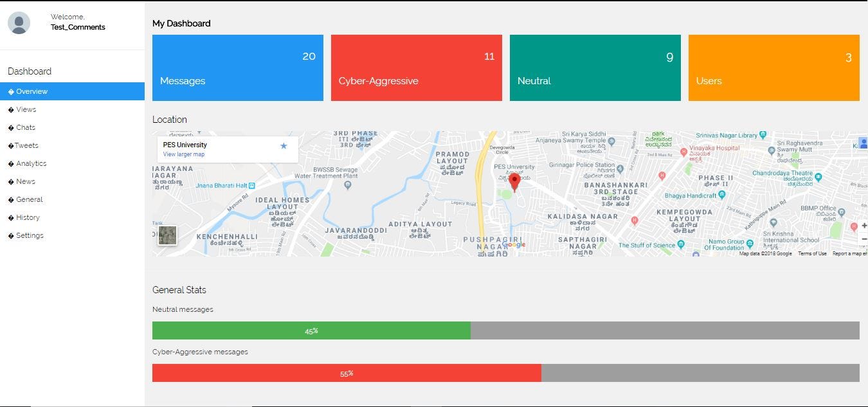868x407 pixels.
Task: Open the Chats sidebar item
Action: point(72,127)
